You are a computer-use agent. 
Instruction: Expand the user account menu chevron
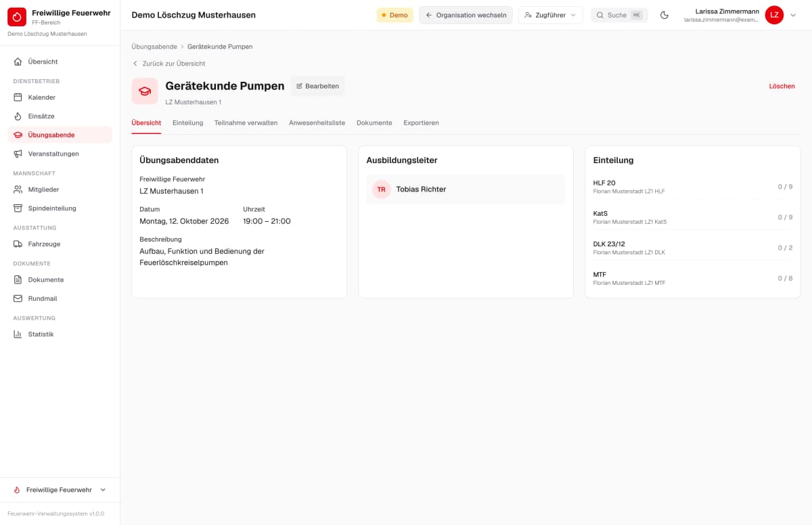793,15
